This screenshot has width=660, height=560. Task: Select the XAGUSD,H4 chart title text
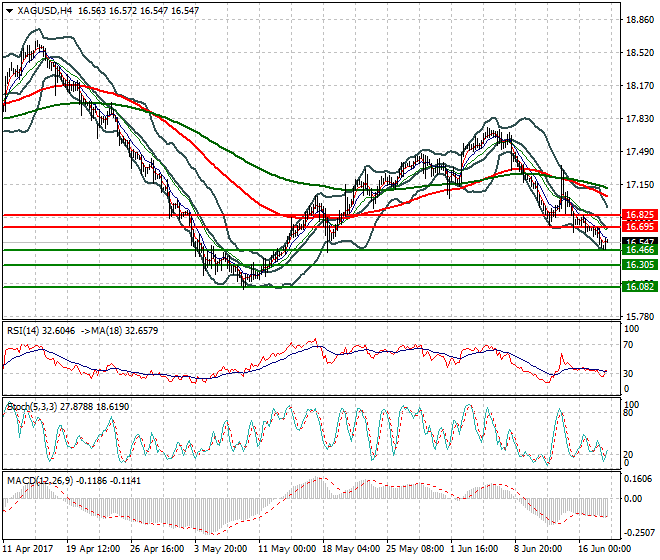click(44, 11)
